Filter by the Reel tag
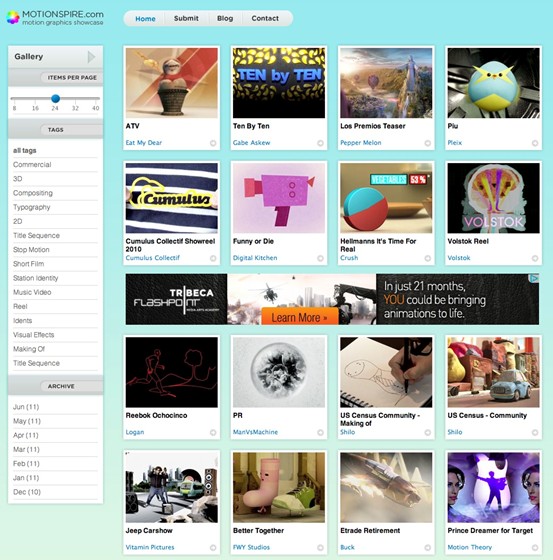This screenshot has height=560, width=553. point(20,306)
